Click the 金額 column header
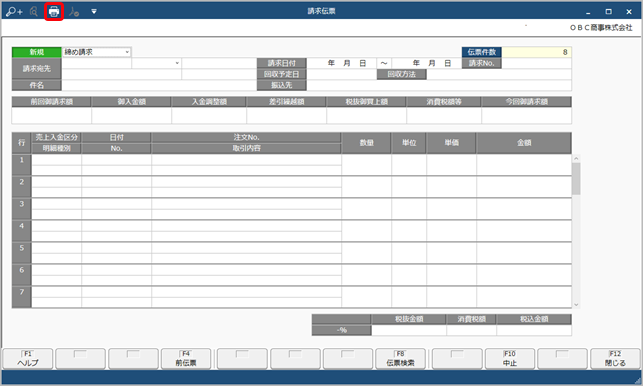643x386 pixels. coord(524,143)
